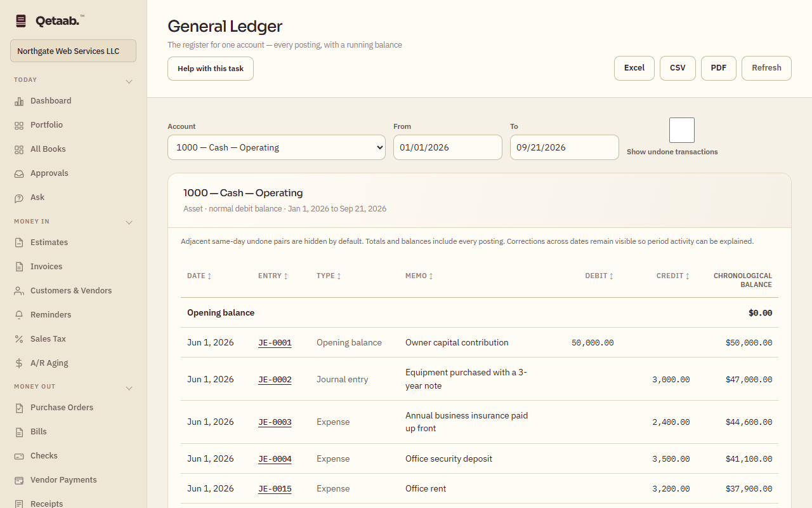Screen dimensions: 812x508
Task: Export the ledger to Excel
Action: click(634, 68)
